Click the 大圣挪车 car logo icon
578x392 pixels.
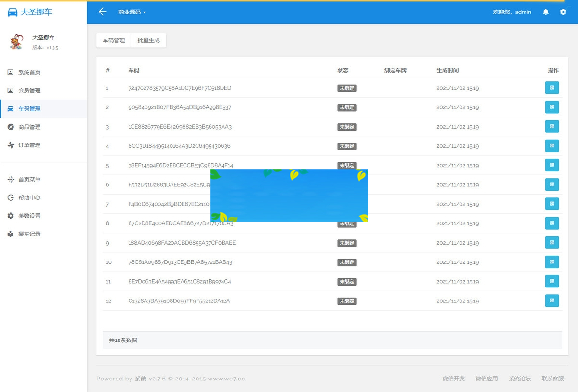13,13
